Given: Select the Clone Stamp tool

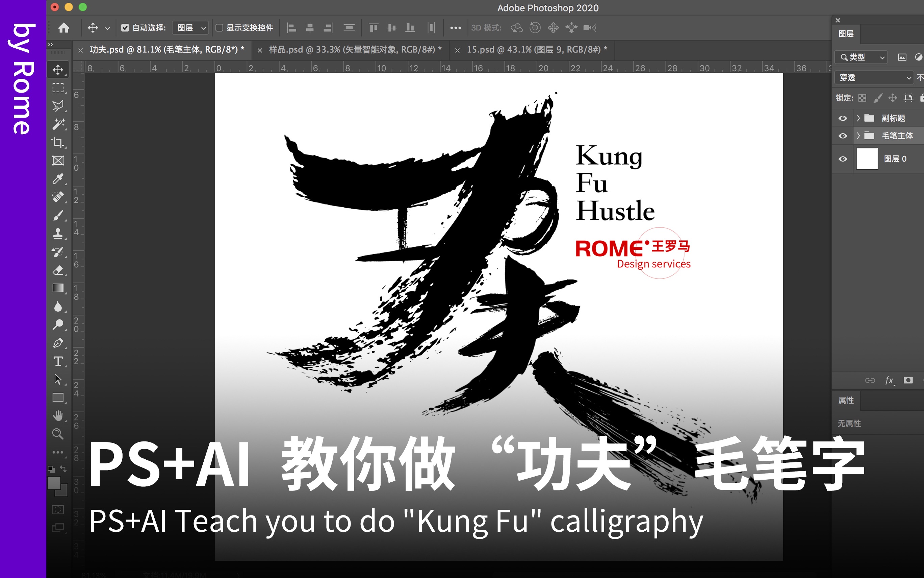Looking at the screenshot, I should click(x=58, y=233).
